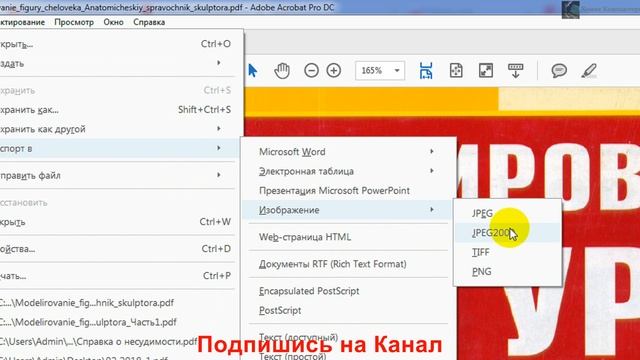Image resolution: width=640 pixels, height=360 pixels.
Task: Expand Microsoft Word submenu arrow
Action: tap(432, 151)
